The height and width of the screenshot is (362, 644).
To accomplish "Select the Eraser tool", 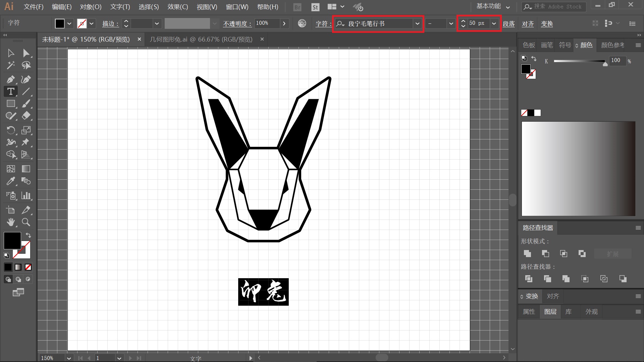I will coord(26,116).
